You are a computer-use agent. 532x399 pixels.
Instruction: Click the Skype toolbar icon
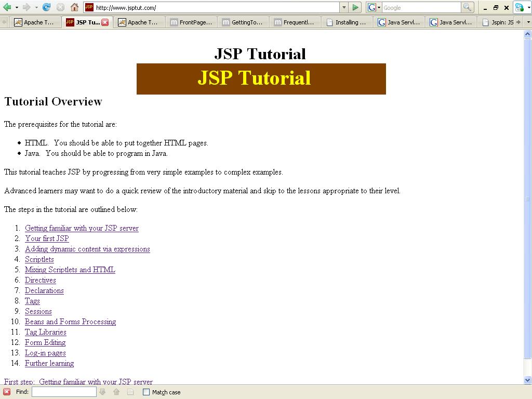coord(519,7)
